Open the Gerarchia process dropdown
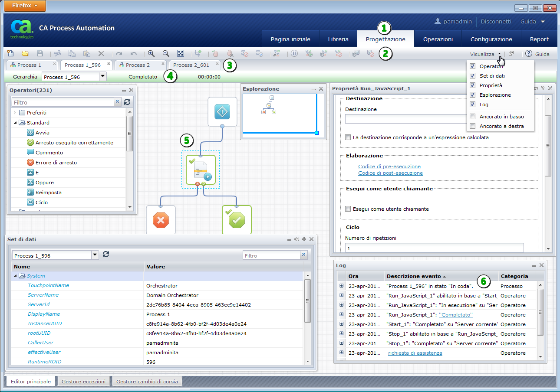The image size is (560, 392). coord(102,77)
